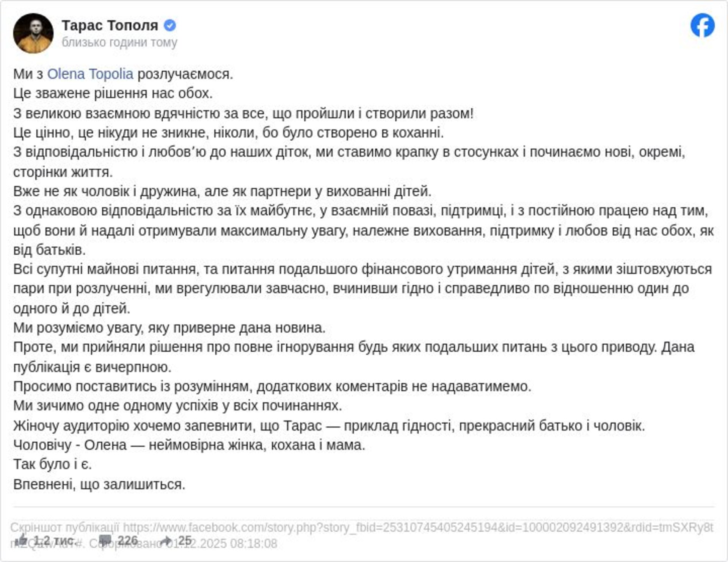This screenshot has height=562, width=728.
Task: Open the Тарас Тополя author name link
Action: tap(110, 25)
